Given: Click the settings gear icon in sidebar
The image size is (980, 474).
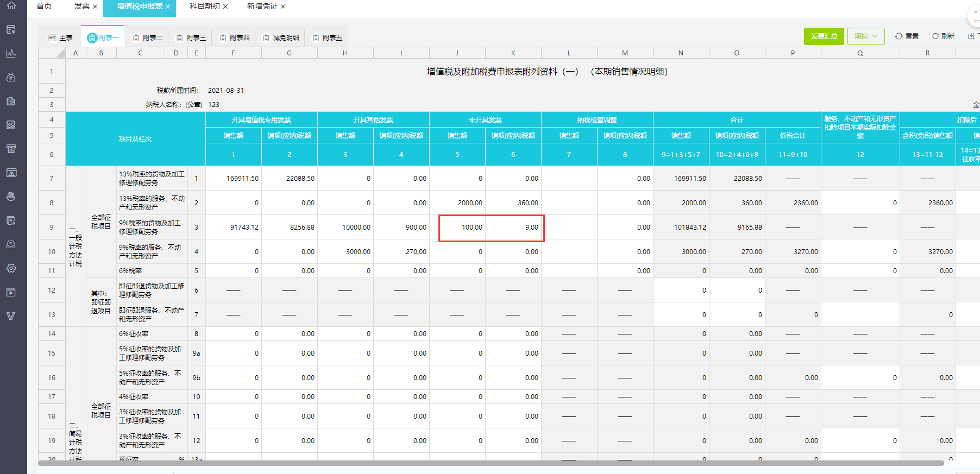Looking at the screenshot, I should (11, 268).
